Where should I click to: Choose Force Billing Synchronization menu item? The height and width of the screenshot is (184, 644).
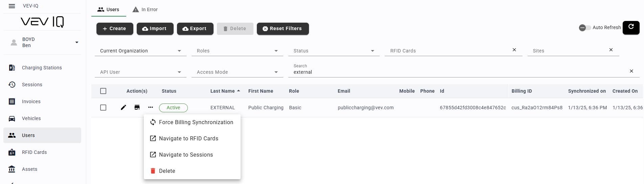point(196,122)
